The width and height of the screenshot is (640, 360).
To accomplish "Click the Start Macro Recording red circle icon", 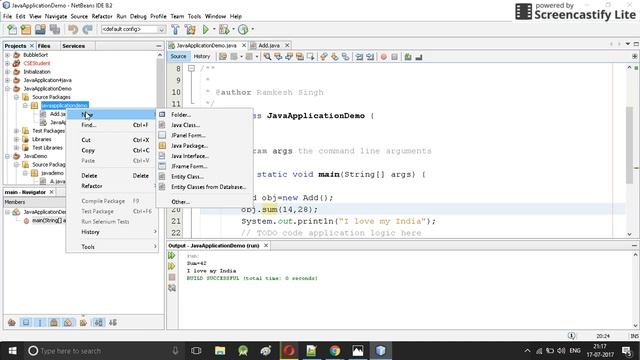I will (384, 57).
